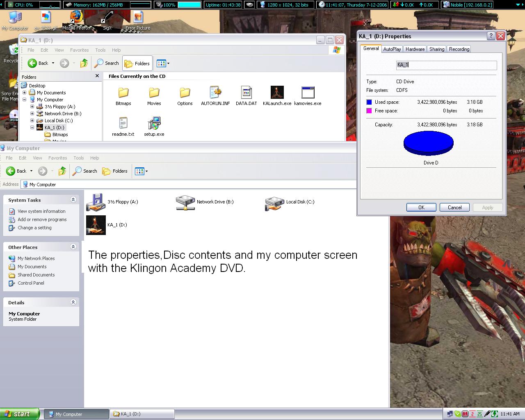Select Bitmaps under KA_1 in folder tree

[60, 135]
